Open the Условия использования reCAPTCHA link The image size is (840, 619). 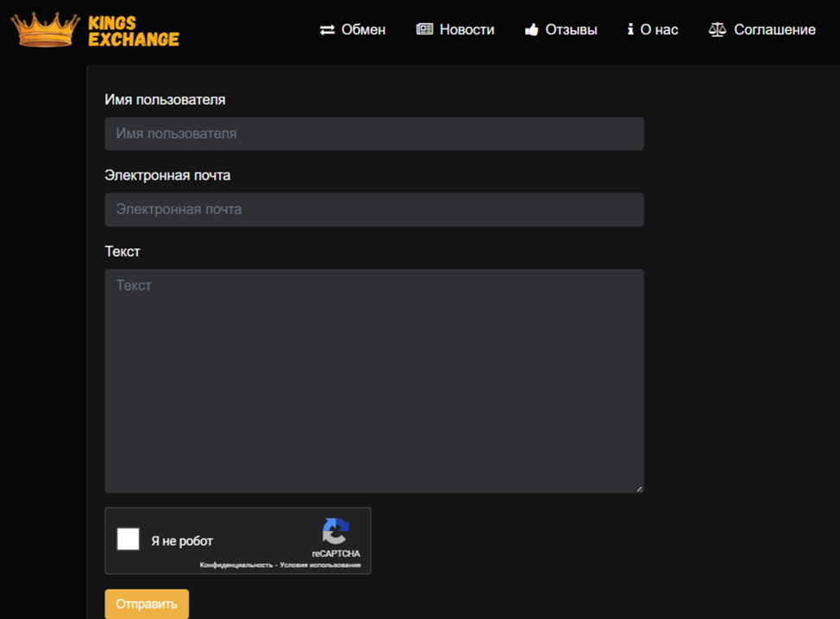tap(321, 566)
